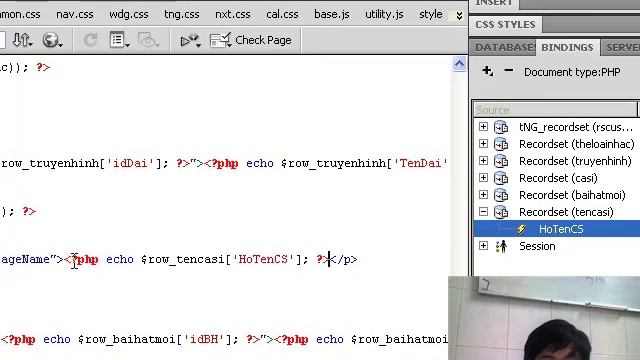Expand the Recordset (casi) node
The width and height of the screenshot is (640, 360).
[x=483, y=178]
